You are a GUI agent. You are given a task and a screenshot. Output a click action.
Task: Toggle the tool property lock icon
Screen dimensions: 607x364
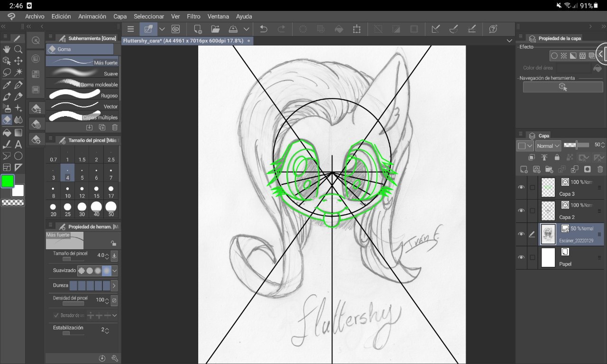[x=113, y=243]
